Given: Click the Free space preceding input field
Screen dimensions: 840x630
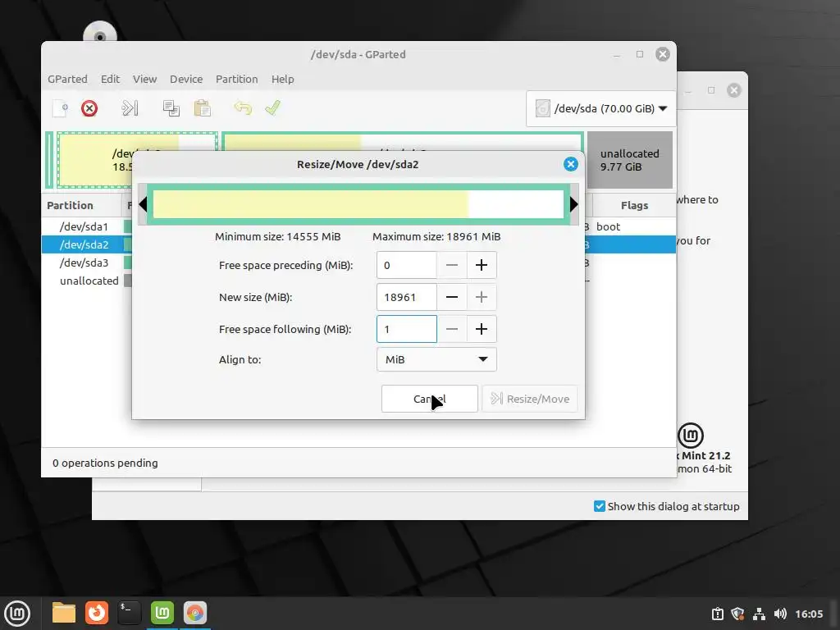Looking at the screenshot, I should click(x=407, y=265).
